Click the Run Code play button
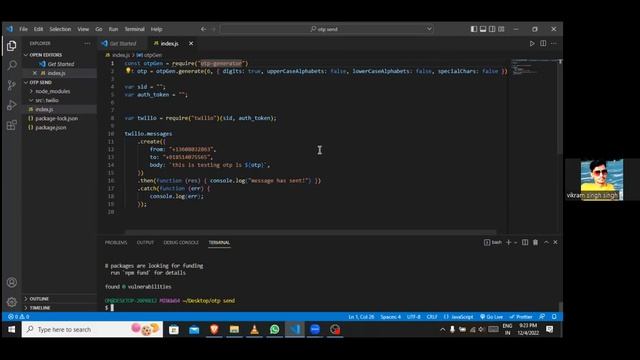The width and height of the screenshot is (640, 360). tap(532, 43)
